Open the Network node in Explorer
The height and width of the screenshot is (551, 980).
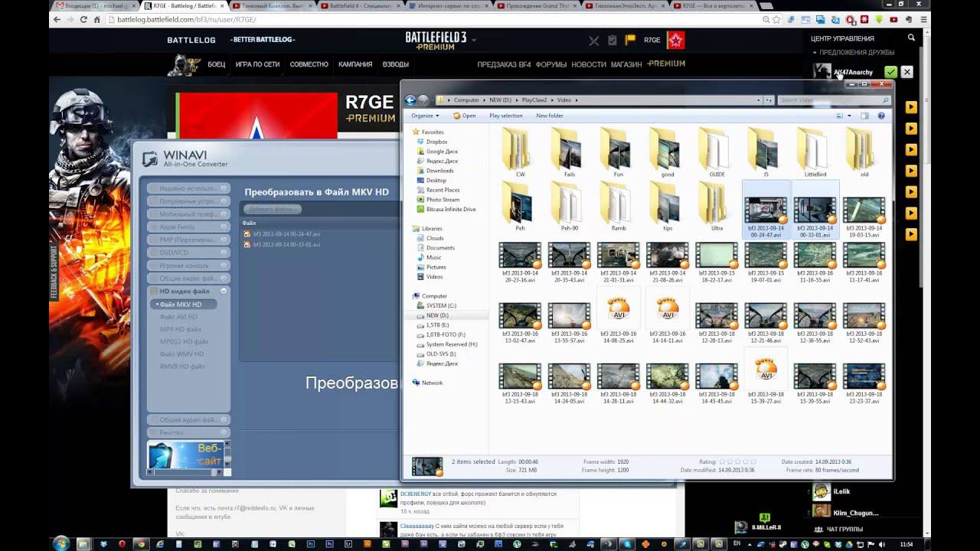point(432,383)
